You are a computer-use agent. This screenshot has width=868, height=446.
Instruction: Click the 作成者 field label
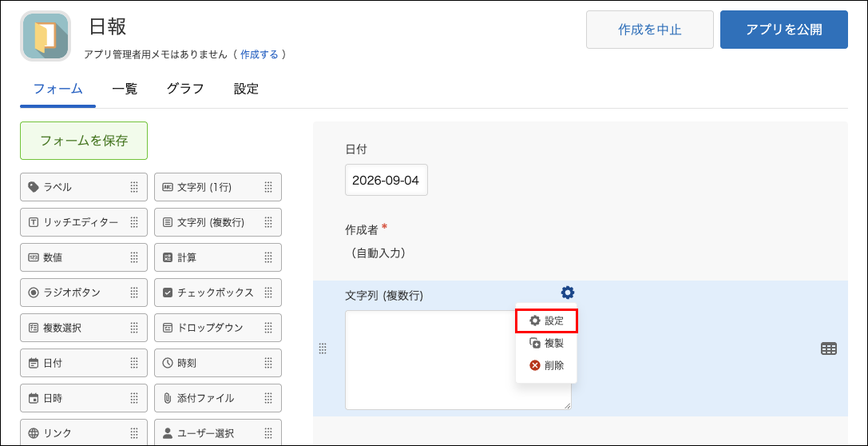[363, 230]
